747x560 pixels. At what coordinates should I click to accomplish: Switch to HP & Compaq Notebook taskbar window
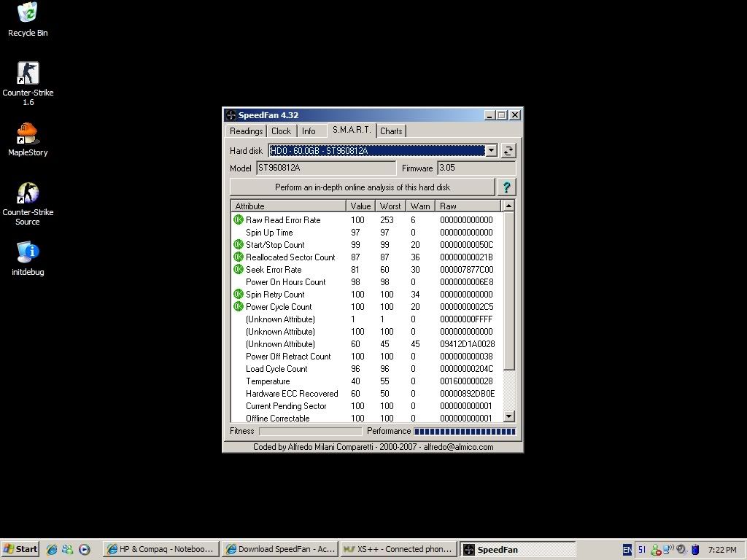pyautogui.click(x=161, y=549)
